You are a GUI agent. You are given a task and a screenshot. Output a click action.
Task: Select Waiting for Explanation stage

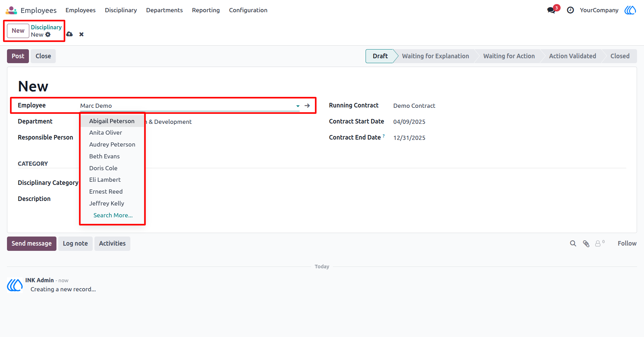pyautogui.click(x=436, y=56)
